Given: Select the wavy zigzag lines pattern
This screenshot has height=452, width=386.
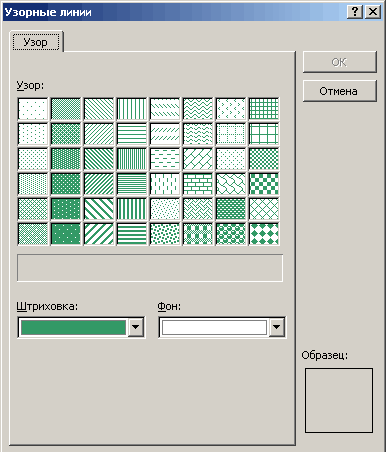Looking at the screenshot, I should point(198,109).
